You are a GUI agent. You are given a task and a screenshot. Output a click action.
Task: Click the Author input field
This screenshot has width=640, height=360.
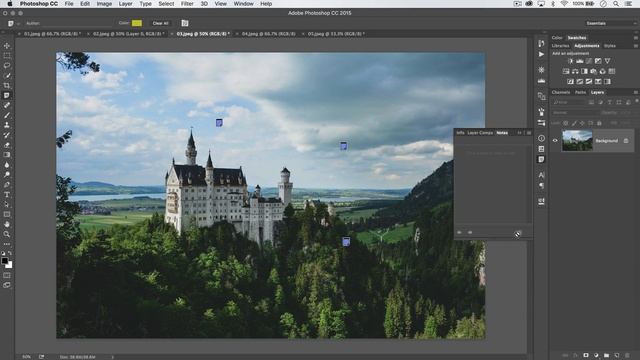click(76, 23)
